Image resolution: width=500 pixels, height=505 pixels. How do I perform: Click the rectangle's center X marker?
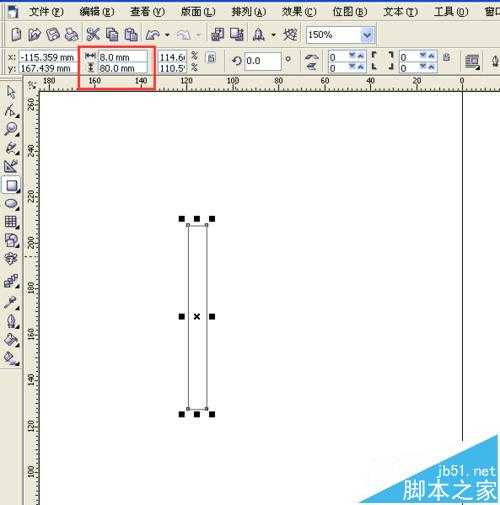click(x=197, y=316)
